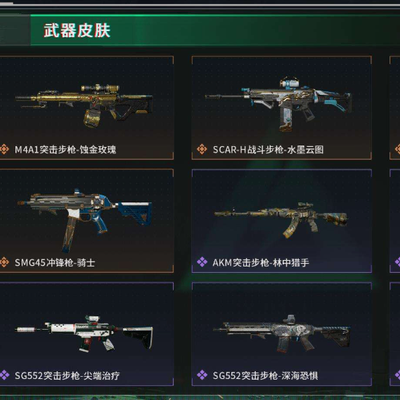Screen dimensions: 400x400
Task: Select the partially visible purple card beside AKM
Action: click(395, 221)
